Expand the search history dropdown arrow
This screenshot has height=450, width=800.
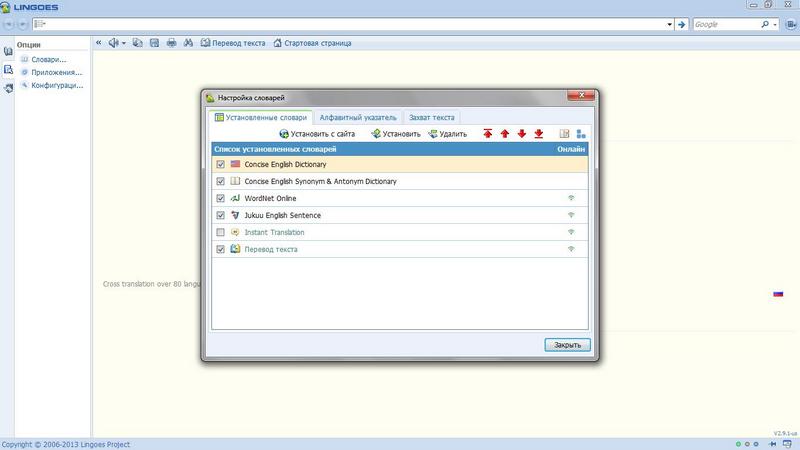669,24
